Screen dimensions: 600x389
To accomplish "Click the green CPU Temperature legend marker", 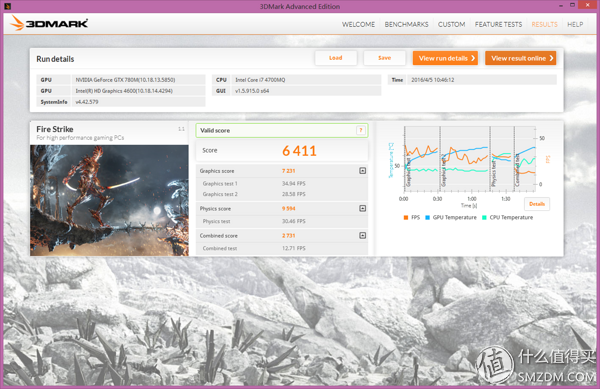I will 484,217.
